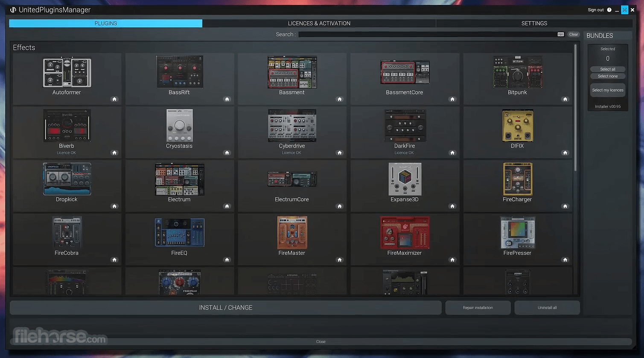This screenshot has width=644, height=358.
Task: Select the Autoformer plugin thumbnail
Action: click(x=67, y=72)
